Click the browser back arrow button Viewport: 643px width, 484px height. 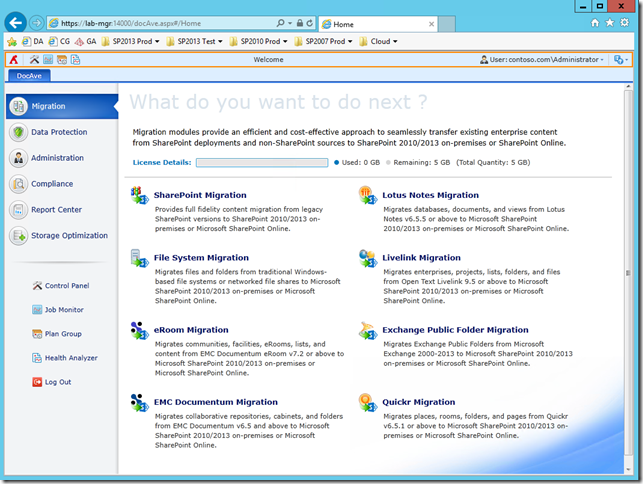coord(16,23)
